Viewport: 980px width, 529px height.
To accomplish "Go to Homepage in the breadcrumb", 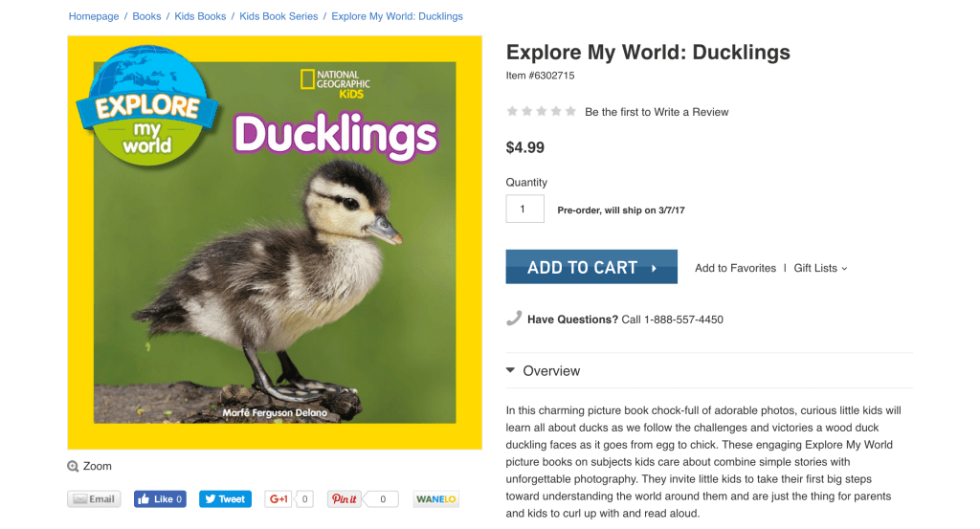I will point(94,16).
